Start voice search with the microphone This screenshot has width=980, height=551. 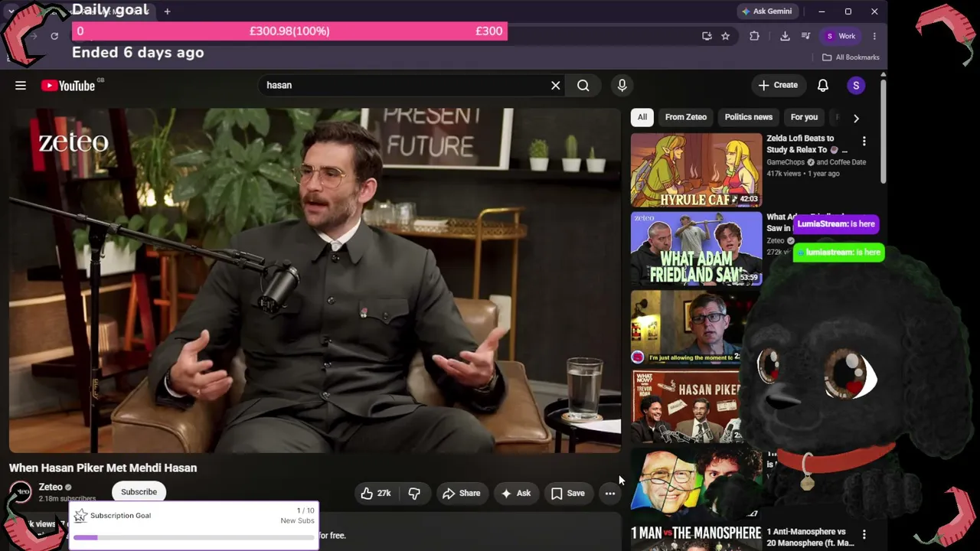(x=622, y=85)
